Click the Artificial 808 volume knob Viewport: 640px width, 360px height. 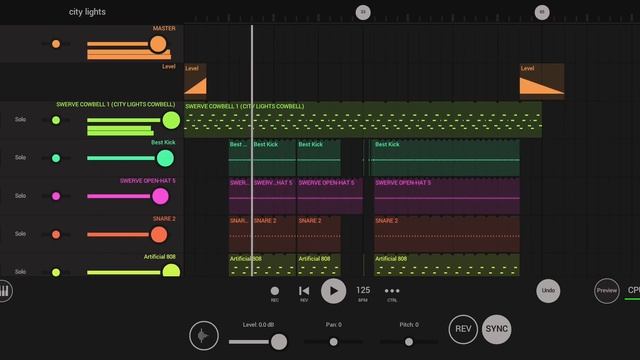tap(171, 271)
